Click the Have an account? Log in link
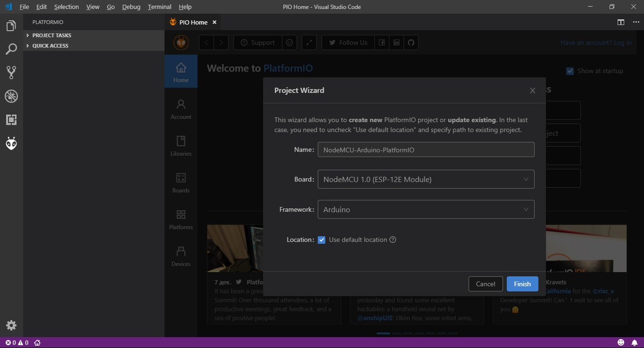The width and height of the screenshot is (644, 348). (596, 42)
